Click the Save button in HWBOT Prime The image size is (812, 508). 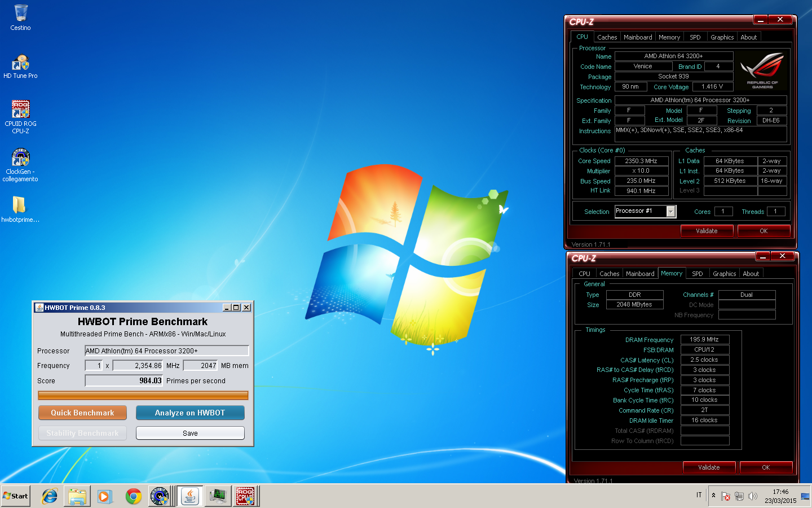click(190, 433)
